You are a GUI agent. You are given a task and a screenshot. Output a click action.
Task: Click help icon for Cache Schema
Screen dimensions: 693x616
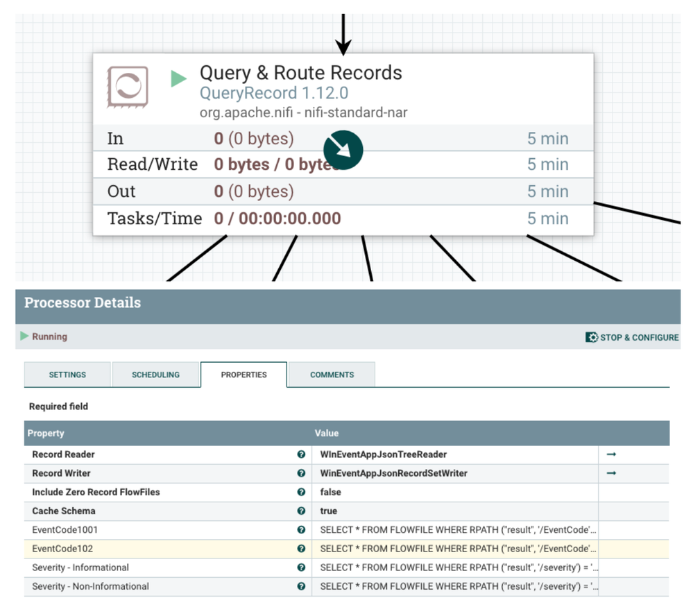[x=301, y=511]
